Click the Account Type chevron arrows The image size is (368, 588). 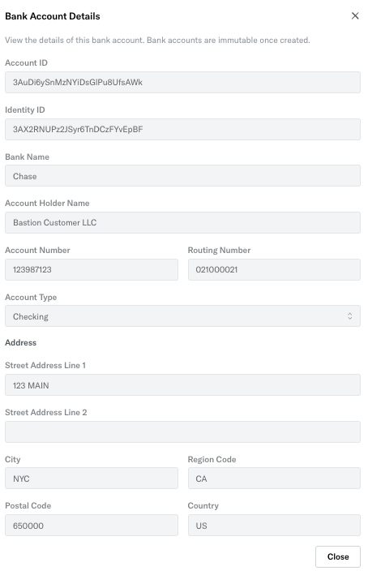point(349,316)
